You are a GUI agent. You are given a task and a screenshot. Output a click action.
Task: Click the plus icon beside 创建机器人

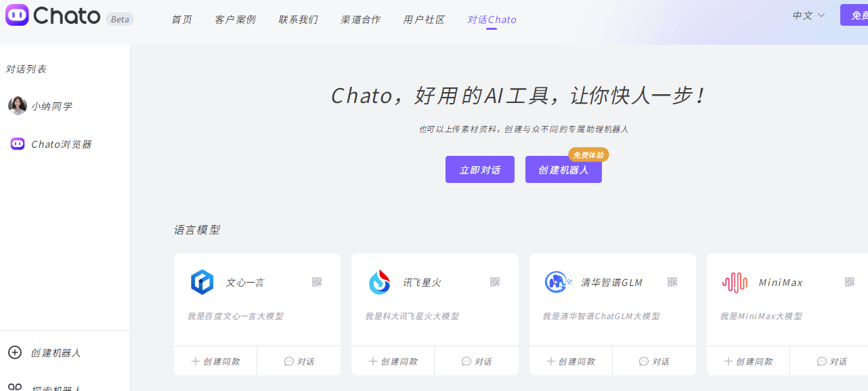click(15, 352)
